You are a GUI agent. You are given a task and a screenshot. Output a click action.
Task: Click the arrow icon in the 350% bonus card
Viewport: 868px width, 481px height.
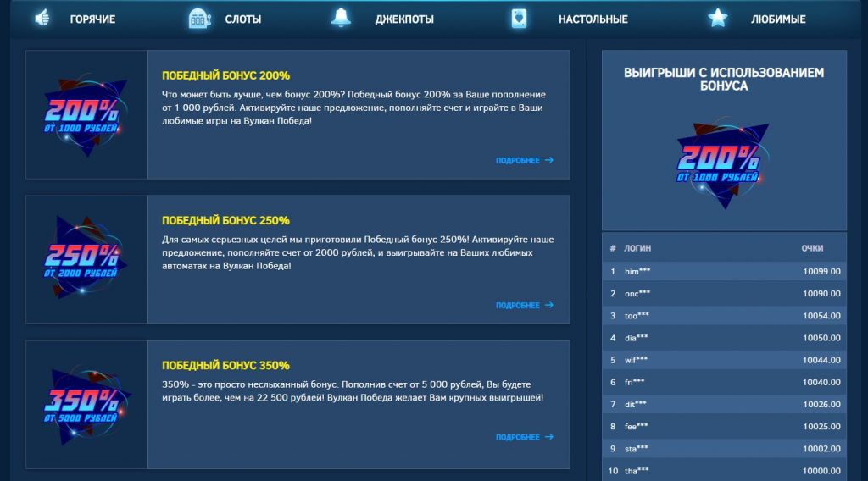coord(549,437)
